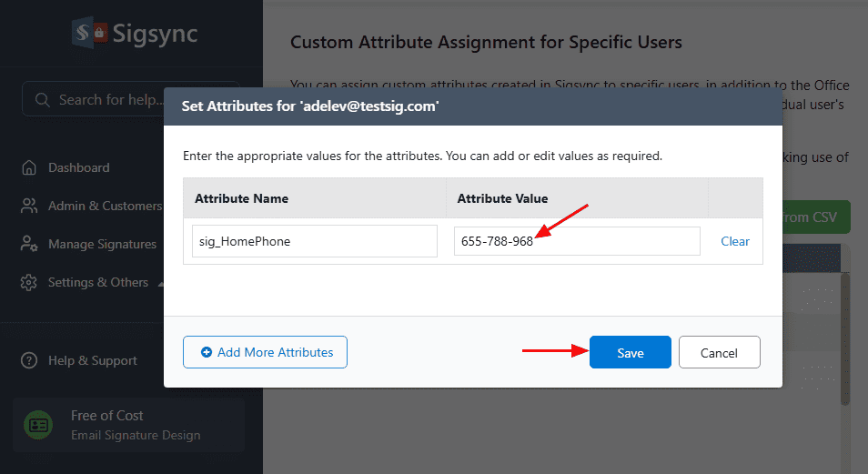Cancel the Set Attributes dialog
868x474 pixels.
(719, 353)
